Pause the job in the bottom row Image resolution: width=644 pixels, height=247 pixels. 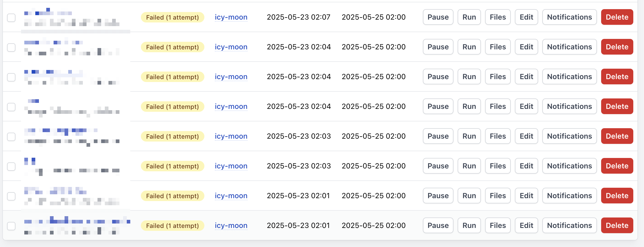(438, 225)
